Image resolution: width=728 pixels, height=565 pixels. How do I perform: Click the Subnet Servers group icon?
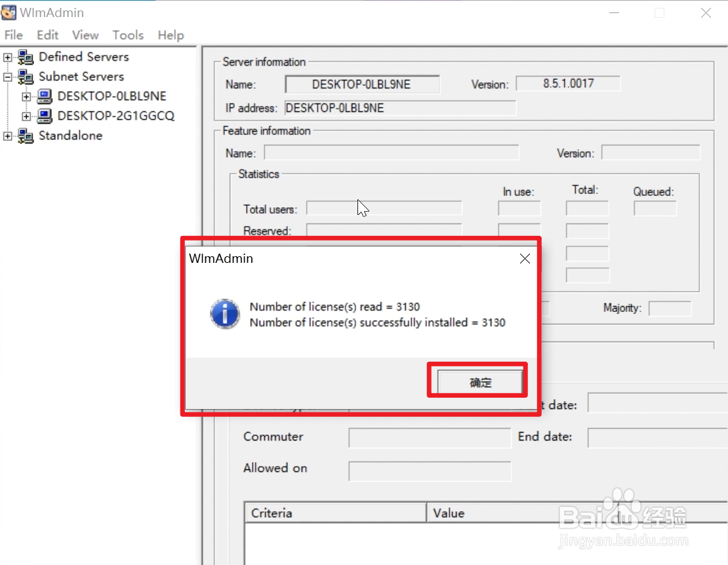click(26, 77)
